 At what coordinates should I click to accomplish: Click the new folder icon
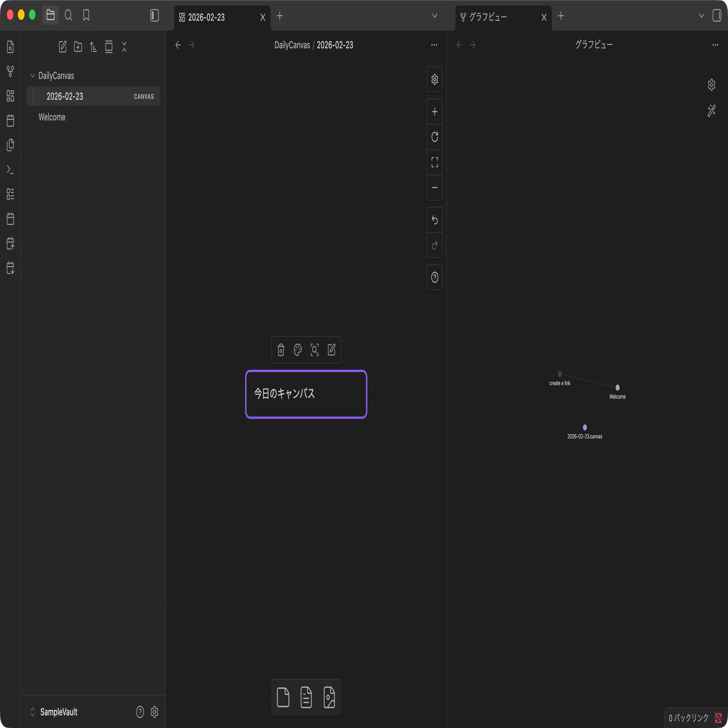pos(78,47)
